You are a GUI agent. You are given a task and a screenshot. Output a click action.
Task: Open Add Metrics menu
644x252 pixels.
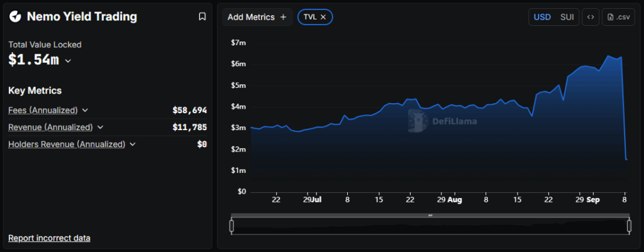[x=257, y=17]
